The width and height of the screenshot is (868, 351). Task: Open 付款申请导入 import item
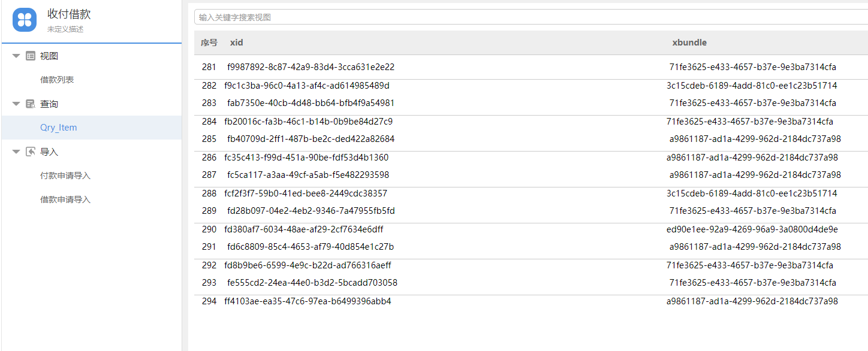(x=65, y=175)
